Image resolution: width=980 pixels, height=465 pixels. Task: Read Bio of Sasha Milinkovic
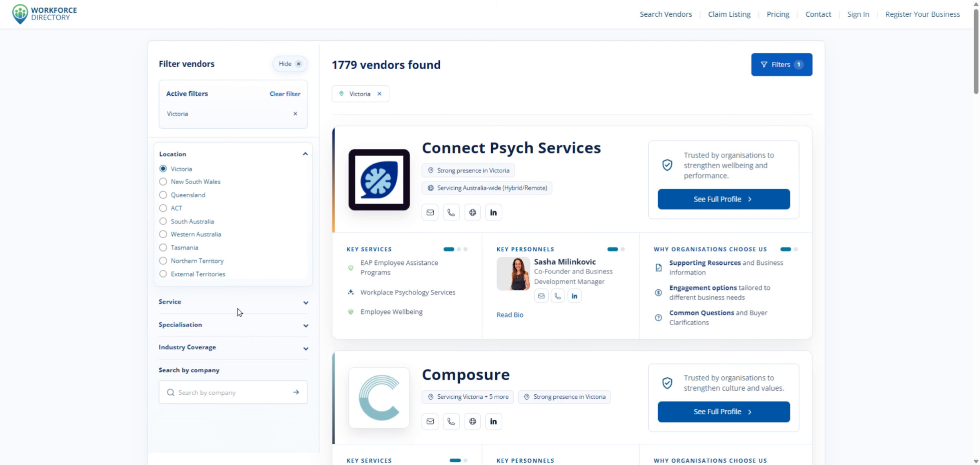tap(510, 315)
